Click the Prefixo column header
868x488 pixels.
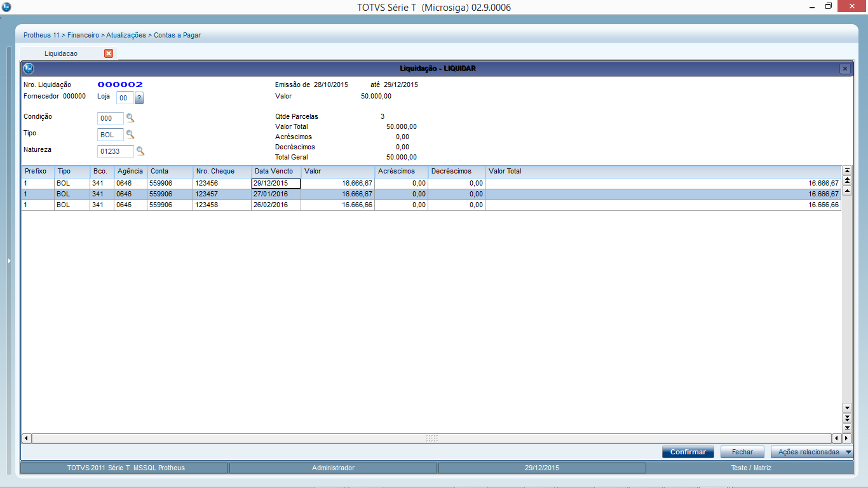coord(38,172)
